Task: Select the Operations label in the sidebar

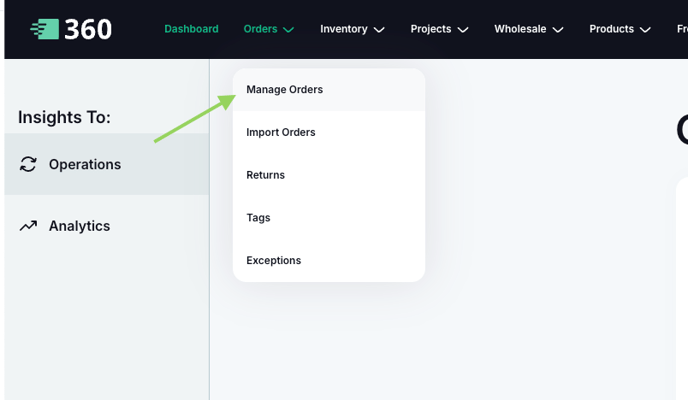Action: pyautogui.click(x=85, y=164)
